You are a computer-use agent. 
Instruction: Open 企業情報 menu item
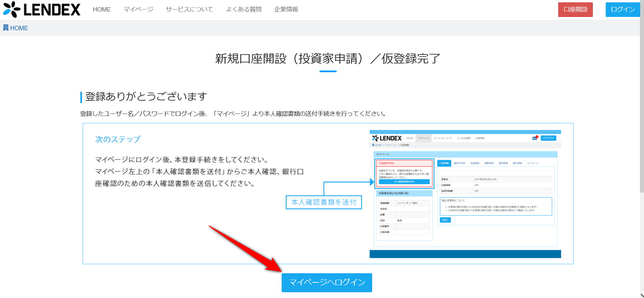point(286,9)
